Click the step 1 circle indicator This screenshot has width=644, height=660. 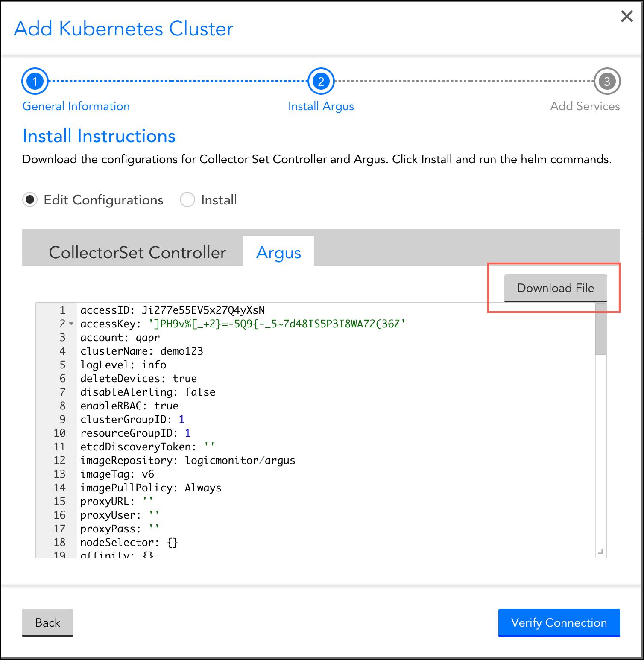[35, 81]
